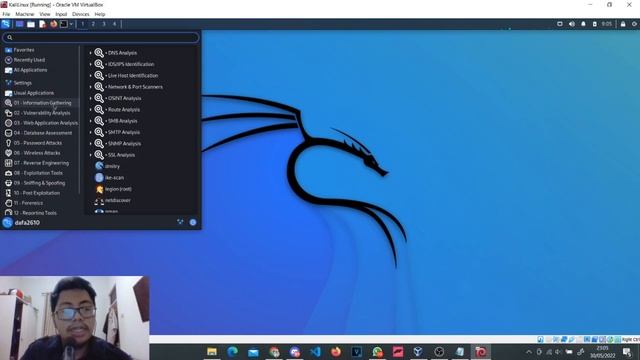This screenshot has height=360, width=640.
Task: Open the text editor icon in Kali panel
Action: coord(42,24)
